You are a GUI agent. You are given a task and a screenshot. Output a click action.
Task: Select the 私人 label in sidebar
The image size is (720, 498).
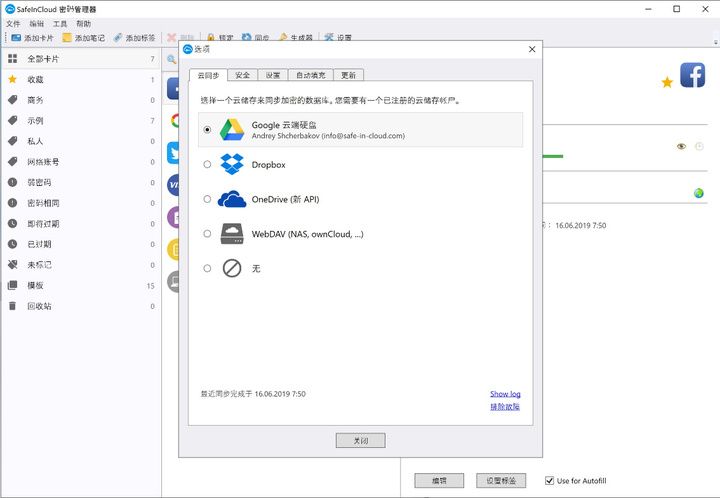tap(81, 141)
